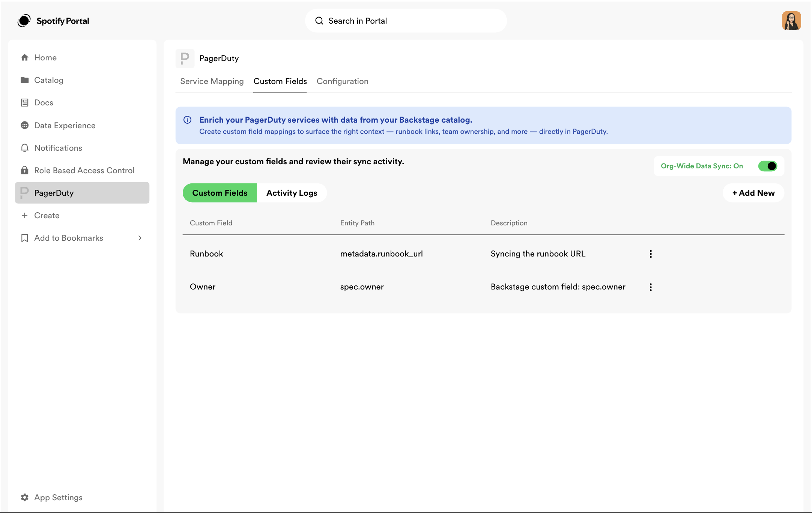The width and height of the screenshot is (812, 513).
Task: Click the Spotify Portal title text
Action: (63, 21)
